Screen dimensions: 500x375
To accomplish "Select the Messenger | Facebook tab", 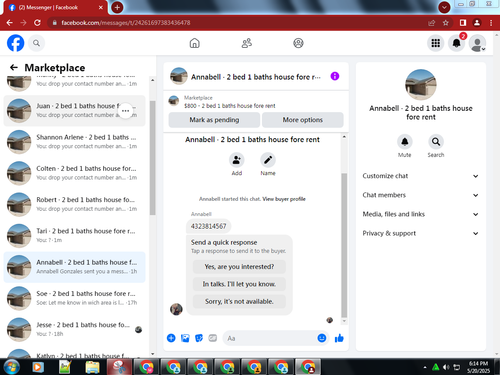I will coord(55,7).
